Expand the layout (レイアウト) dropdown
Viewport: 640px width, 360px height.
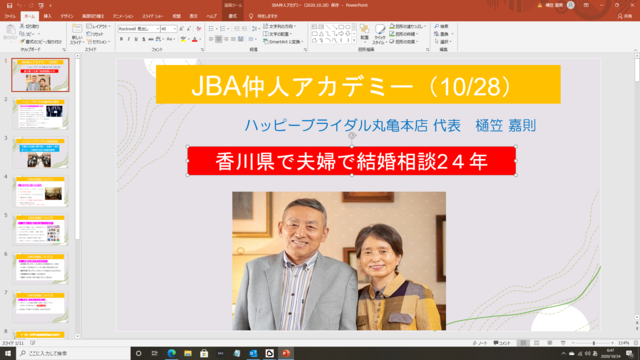tap(98, 26)
